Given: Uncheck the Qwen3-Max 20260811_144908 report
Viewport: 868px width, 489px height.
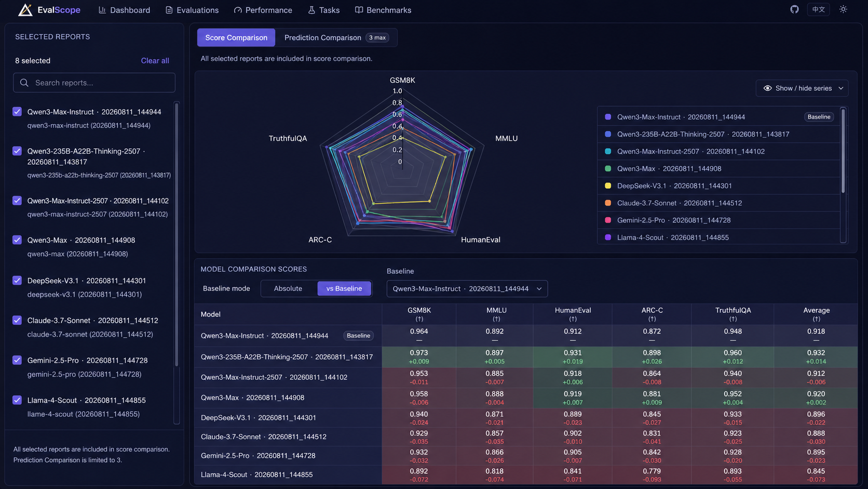Looking at the screenshot, I should click(17, 240).
